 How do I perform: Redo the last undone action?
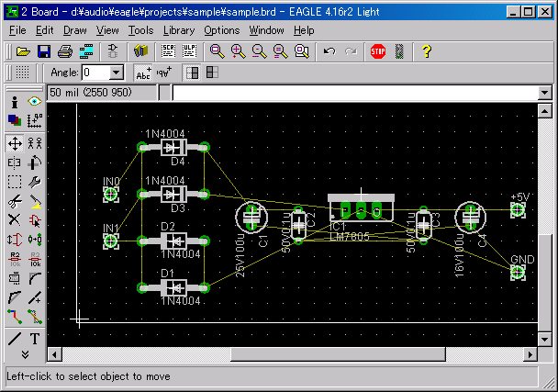351,51
